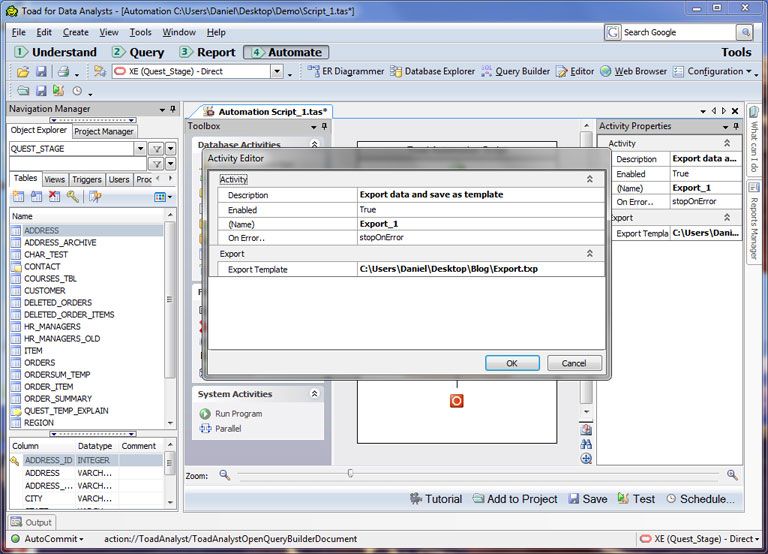Go to the Report step
Screen dimensions: 768x554
[x=207, y=52]
